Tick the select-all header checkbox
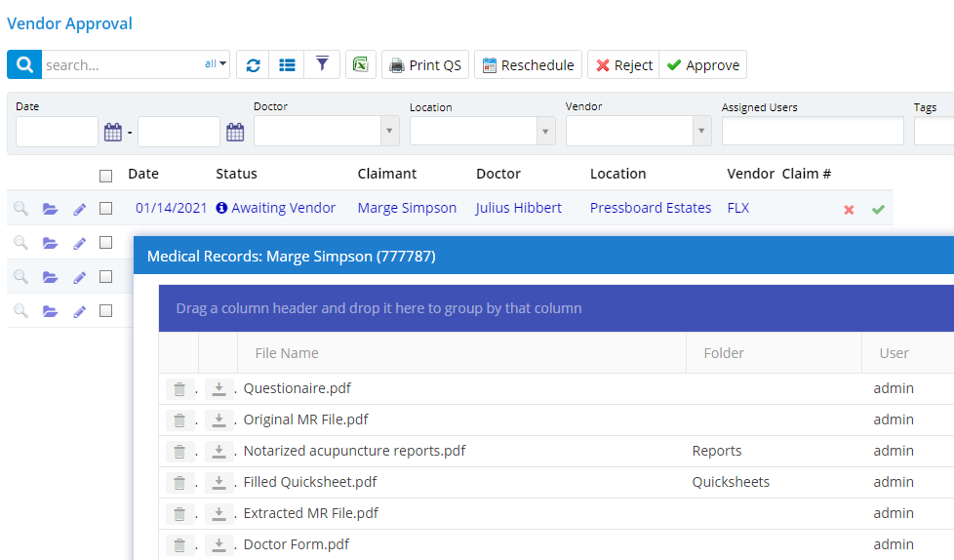954x560 pixels. click(x=105, y=176)
